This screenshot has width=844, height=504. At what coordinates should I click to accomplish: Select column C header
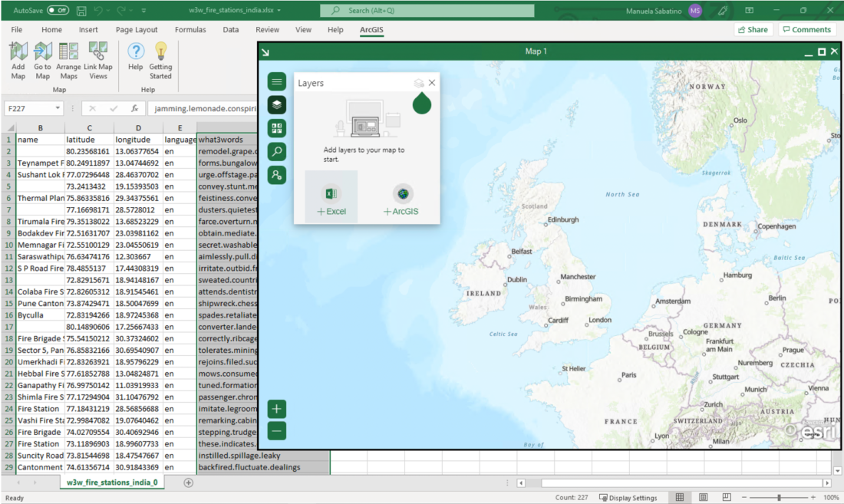click(x=89, y=127)
